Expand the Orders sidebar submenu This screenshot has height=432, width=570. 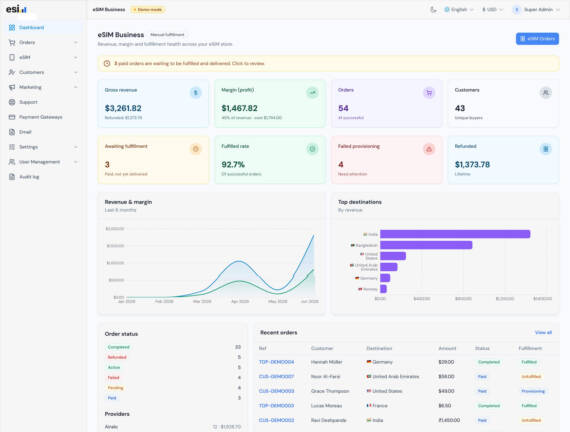43,43
